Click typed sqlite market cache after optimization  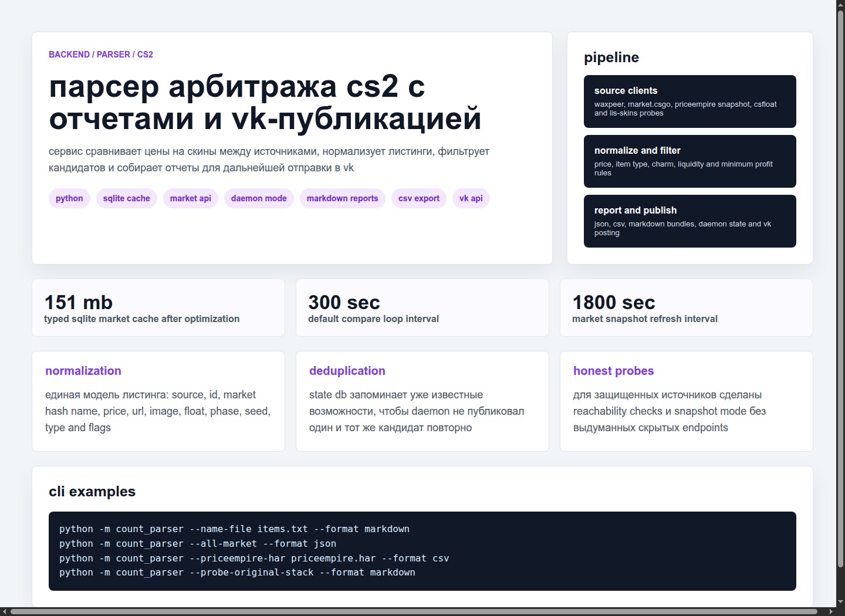click(141, 319)
